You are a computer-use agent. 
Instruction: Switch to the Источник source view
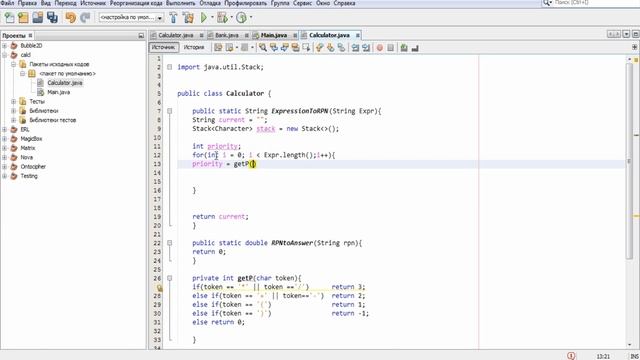[x=163, y=48]
